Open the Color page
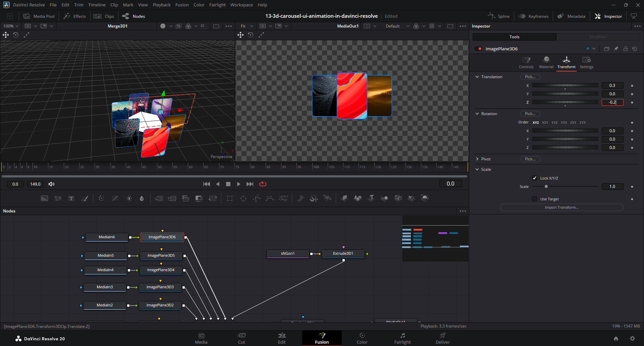Image resolution: width=644 pixels, height=346 pixels. [x=362, y=338]
